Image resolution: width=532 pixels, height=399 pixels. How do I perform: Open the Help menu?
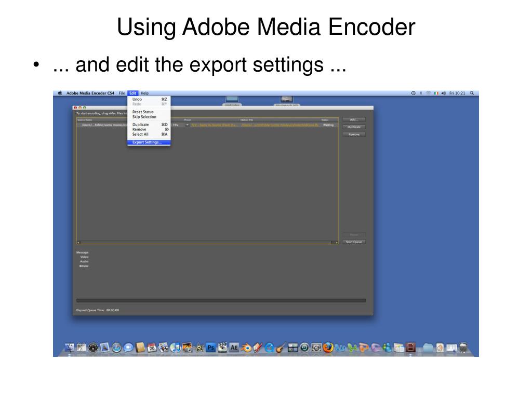coord(144,93)
